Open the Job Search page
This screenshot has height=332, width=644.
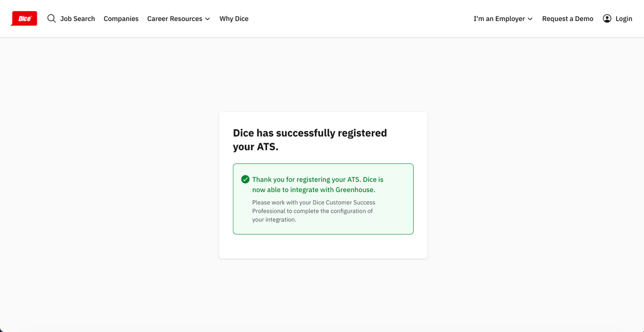(x=78, y=18)
